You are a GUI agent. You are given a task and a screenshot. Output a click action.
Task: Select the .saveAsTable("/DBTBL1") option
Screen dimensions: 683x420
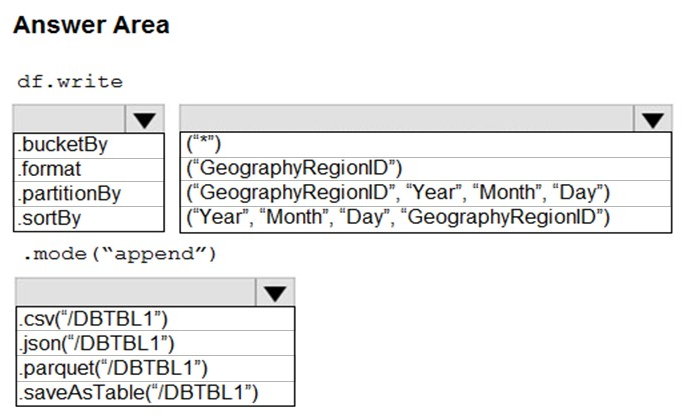(x=156, y=393)
